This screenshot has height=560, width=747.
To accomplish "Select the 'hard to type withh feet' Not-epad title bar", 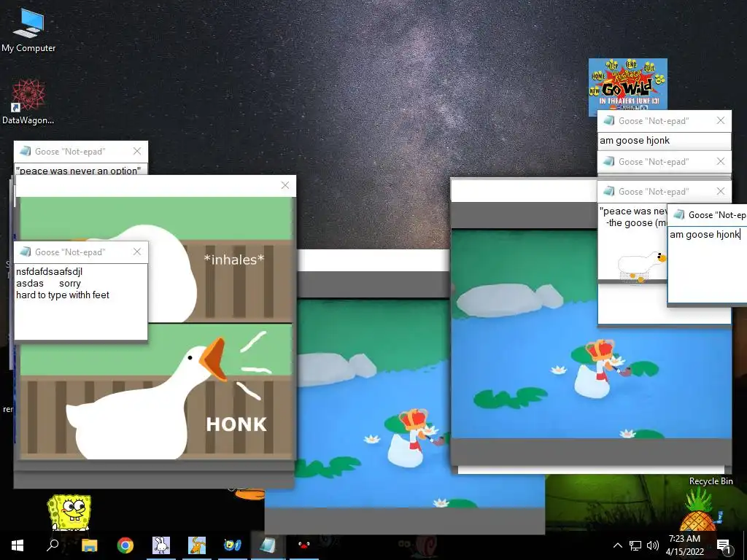I will 81,252.
